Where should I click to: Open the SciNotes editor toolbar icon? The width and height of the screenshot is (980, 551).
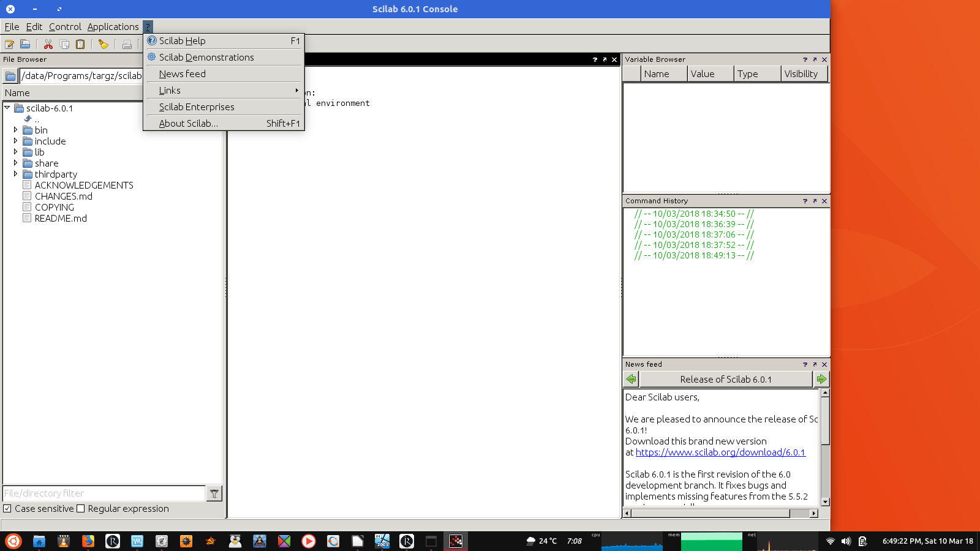pyautogui.click(x=10, y=44)
